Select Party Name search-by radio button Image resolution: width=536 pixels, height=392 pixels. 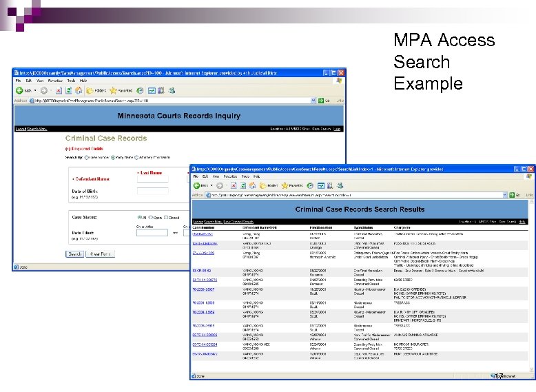(x=113, y=158)
